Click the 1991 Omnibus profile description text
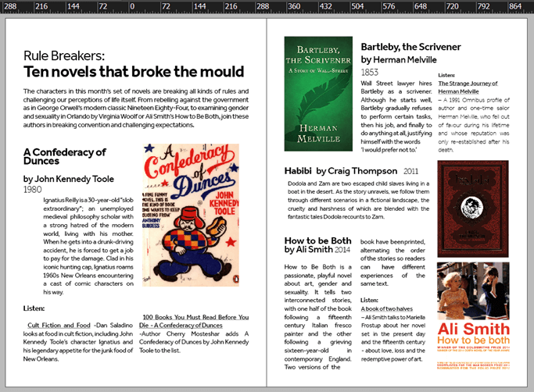 pos(474,125)
